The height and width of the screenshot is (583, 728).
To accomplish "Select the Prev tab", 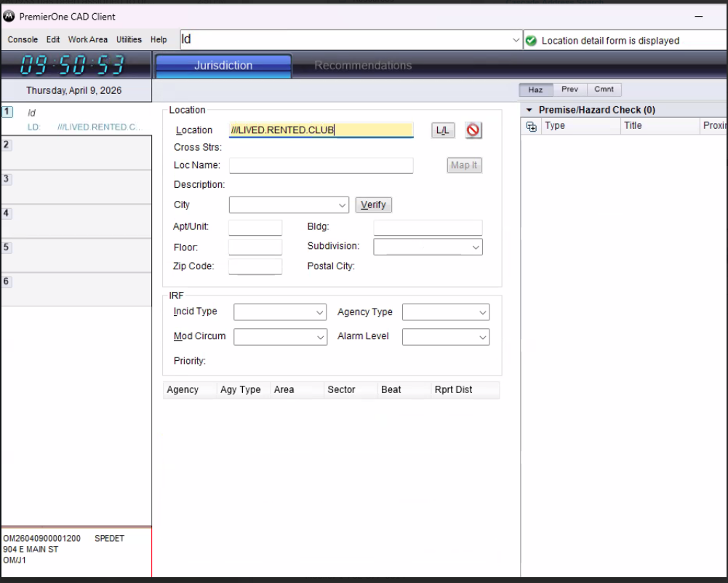I will pos(569,90).
